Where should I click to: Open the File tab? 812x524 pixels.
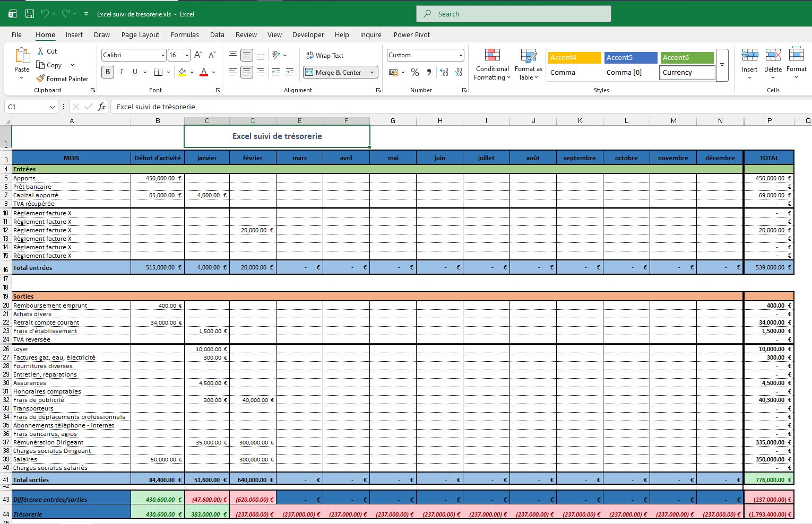[x=17, y=34]
